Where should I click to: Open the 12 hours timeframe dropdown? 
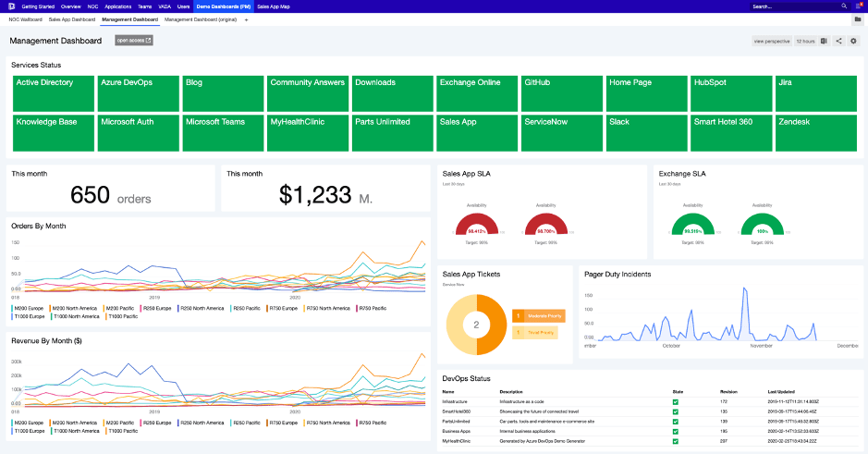[805, 41]
